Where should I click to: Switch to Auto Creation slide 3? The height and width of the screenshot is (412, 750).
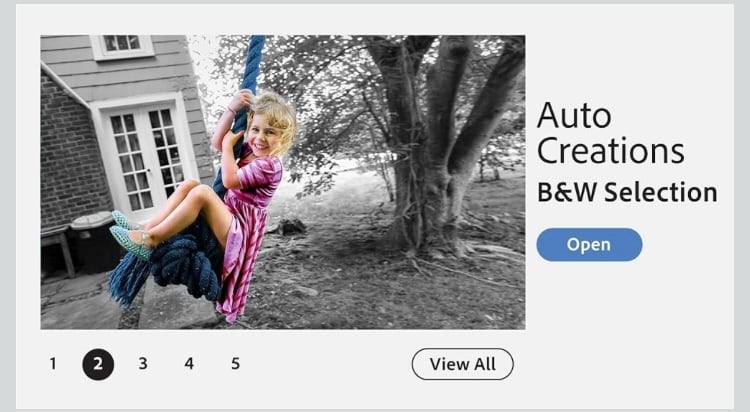(143, 364)
